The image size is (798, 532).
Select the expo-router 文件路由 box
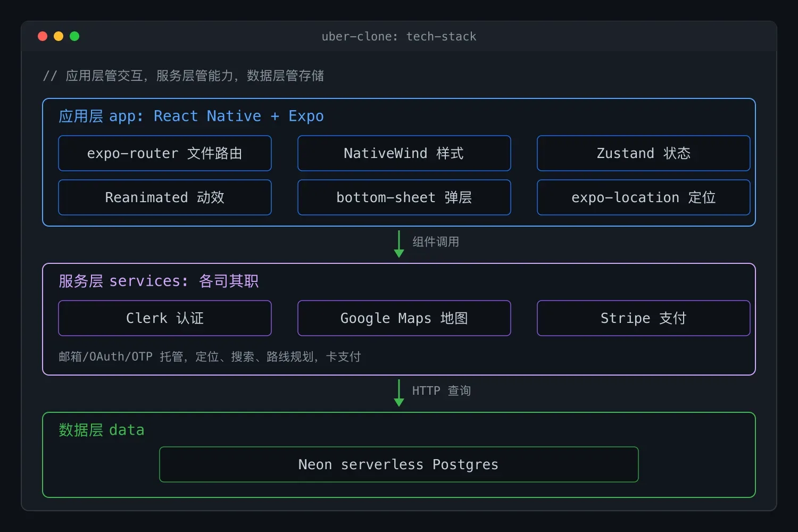[165, 153]
